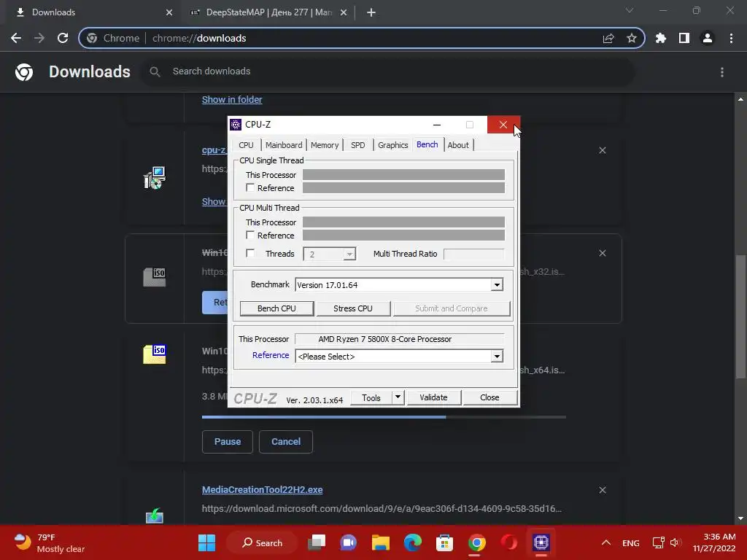Screen dimensions: 747x560
Task: Open Chrome tab search chevron
Action: click(x=630, y=10)
